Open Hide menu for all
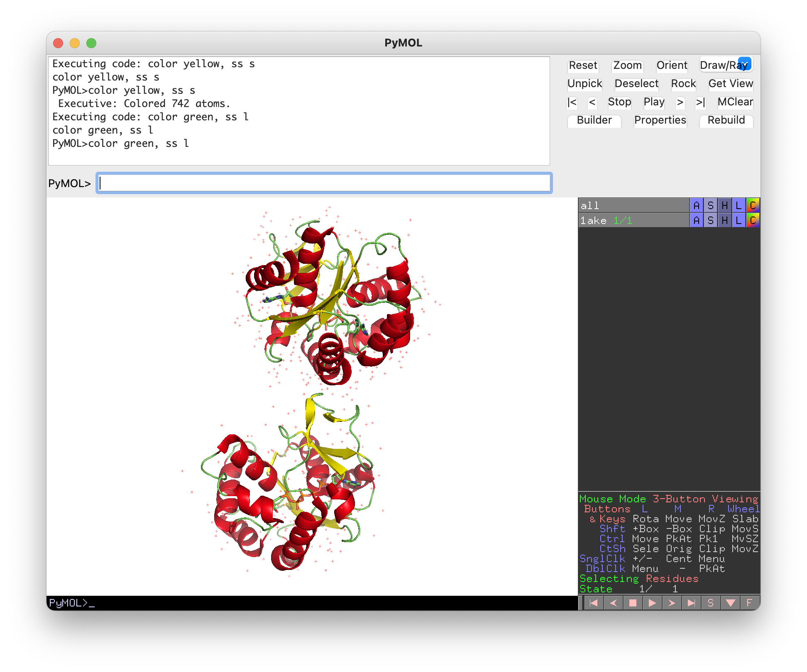Viewport: 807px width, 672px height. coord(725,205)
